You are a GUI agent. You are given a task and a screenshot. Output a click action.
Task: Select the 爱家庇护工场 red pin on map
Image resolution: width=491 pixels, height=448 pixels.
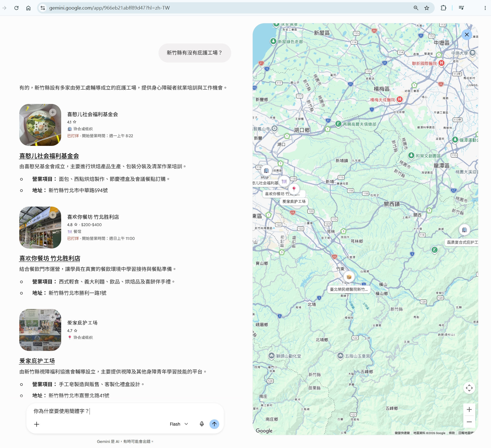pyautogui.click(x=294, y=189)
